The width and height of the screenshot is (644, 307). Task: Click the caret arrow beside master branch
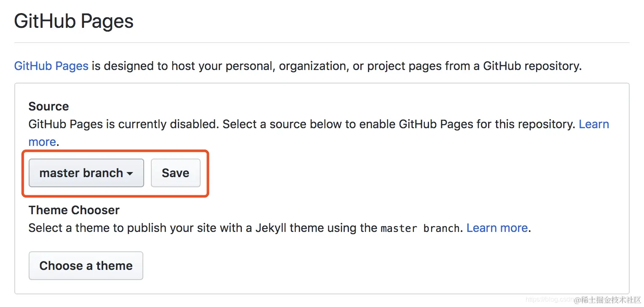pyautogui.click(x=130, y=174)
